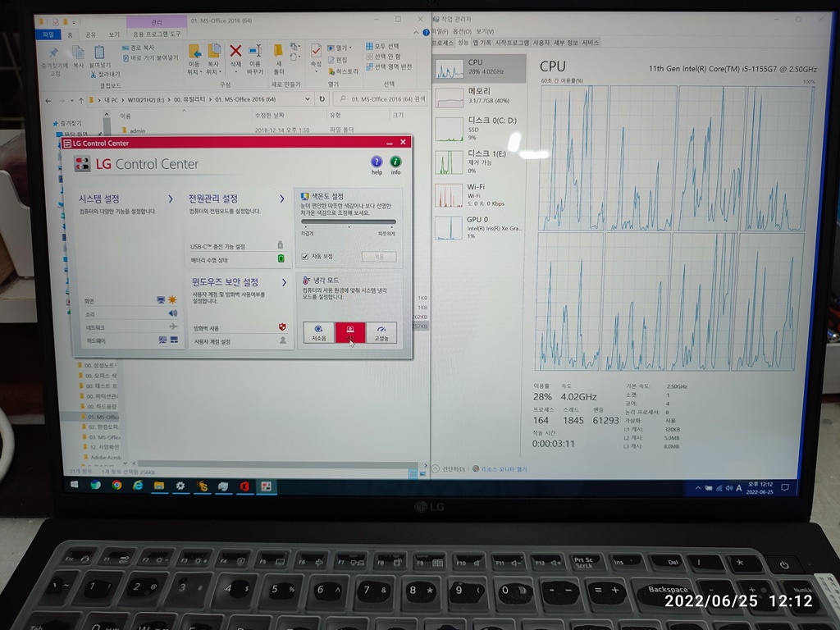The height and width of the screenshot is (630, 840).
Task: Select the red normal cooling mode button
Action: [x=349, y=332]
